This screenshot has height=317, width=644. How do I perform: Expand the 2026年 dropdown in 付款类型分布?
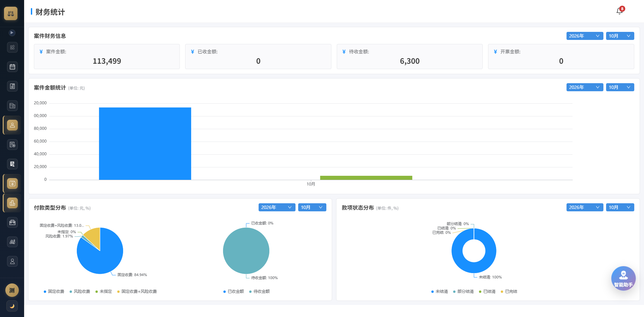tap(277, 207)
